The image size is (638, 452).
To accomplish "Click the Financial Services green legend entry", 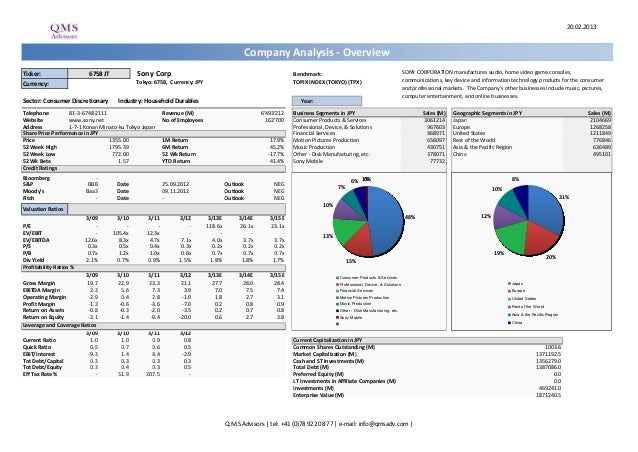I will pyautogui.click(x=354, y=291).
